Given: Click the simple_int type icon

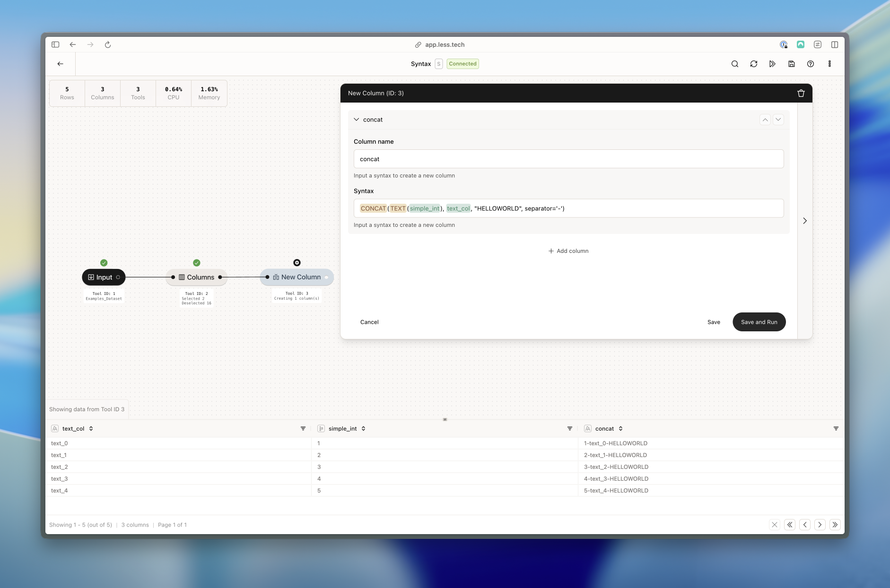Looking at the screenshot, I should [321, 429].
